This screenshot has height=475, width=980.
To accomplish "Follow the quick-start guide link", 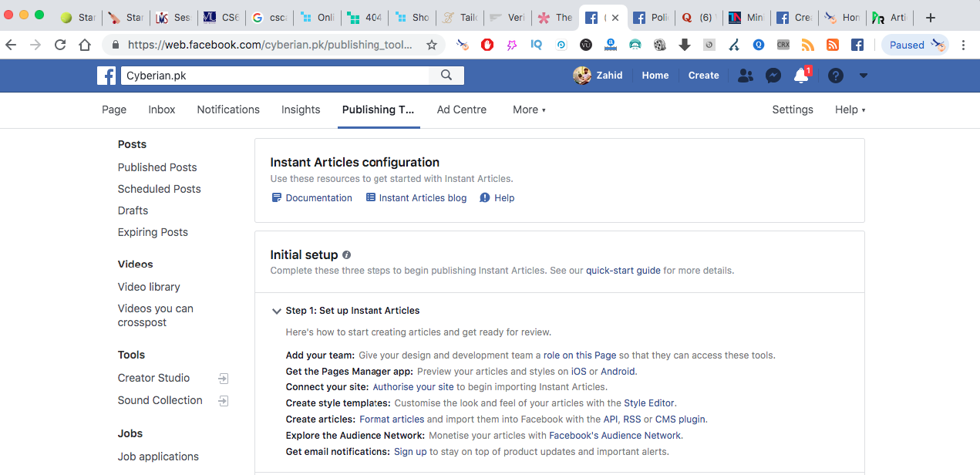I will (x=623, y=271).
